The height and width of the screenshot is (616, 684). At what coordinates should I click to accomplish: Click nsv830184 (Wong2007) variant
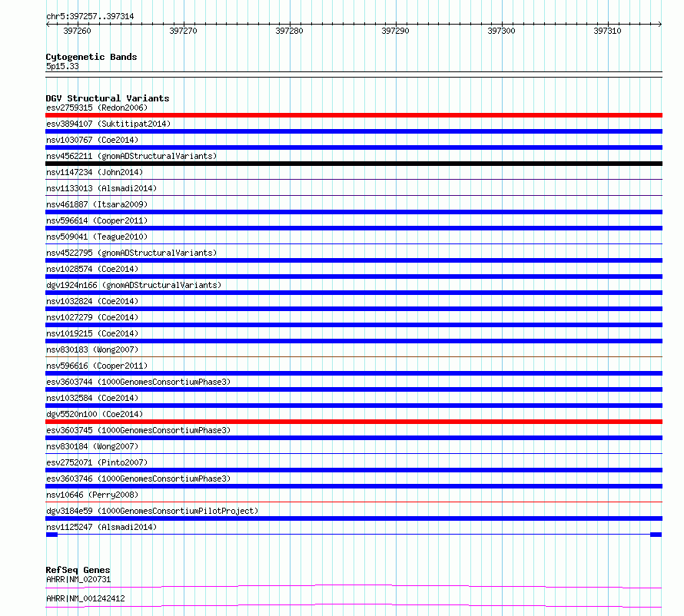92,446
